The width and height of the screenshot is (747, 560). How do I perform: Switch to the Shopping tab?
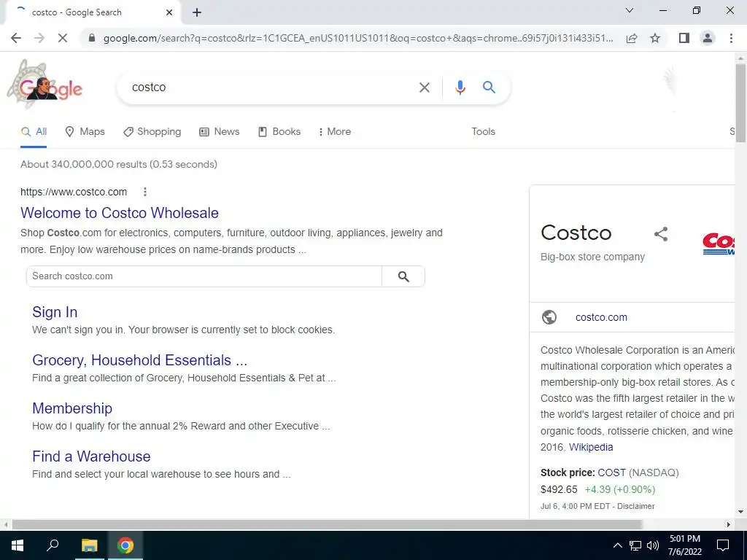pos(152,132)
